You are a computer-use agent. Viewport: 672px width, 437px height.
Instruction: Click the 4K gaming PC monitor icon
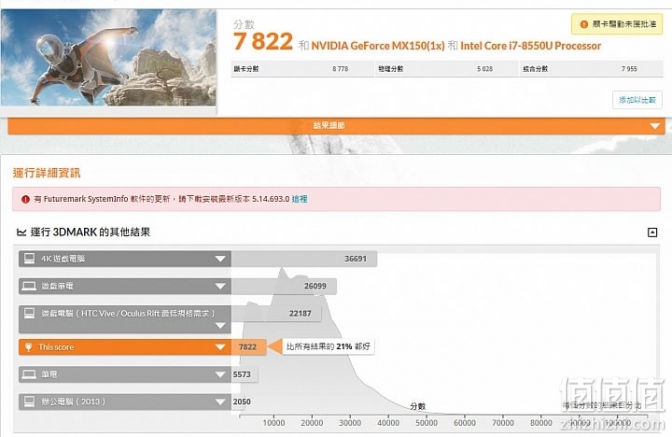point(29,258)
